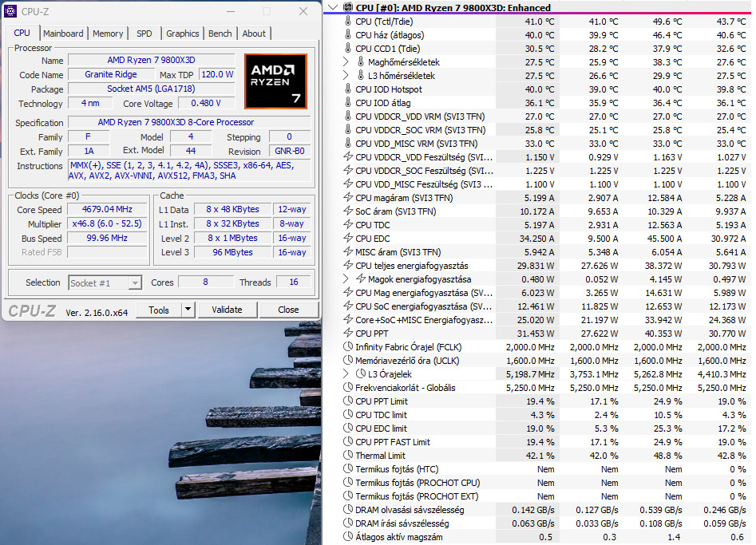Image resolution: width=756 pixels, height=545 pixels.
Task: Click the Tools button in CPU-Z
Action: coord(159,310)
